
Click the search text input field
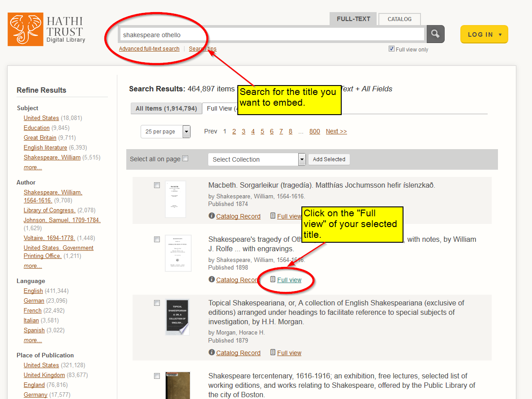(x=272, y=34)
